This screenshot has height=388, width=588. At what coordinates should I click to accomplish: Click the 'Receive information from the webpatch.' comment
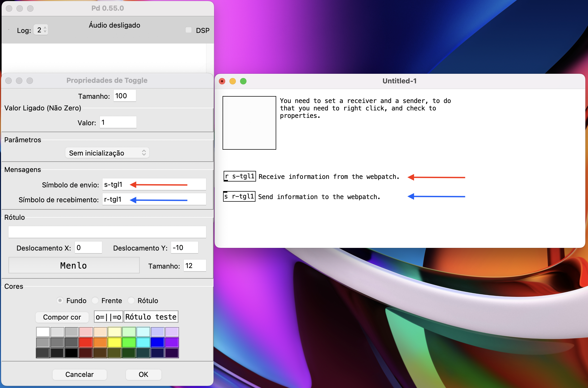point(329,177)
